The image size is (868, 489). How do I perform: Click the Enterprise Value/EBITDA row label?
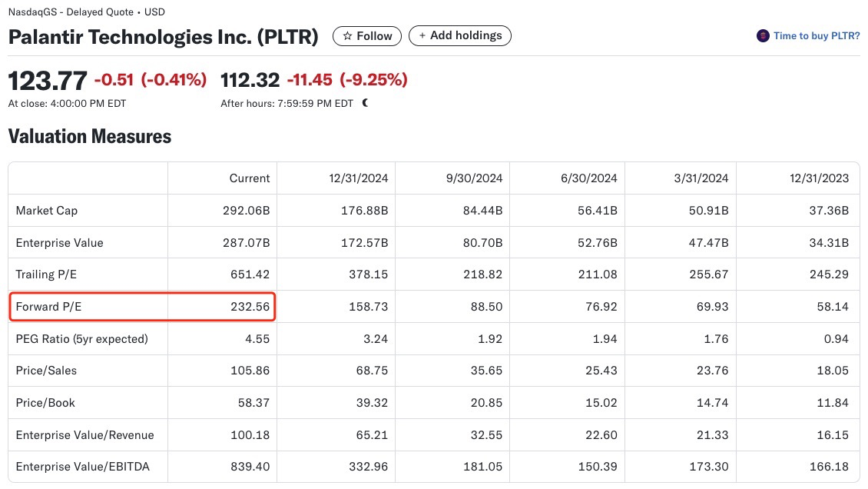pos(82,467)
